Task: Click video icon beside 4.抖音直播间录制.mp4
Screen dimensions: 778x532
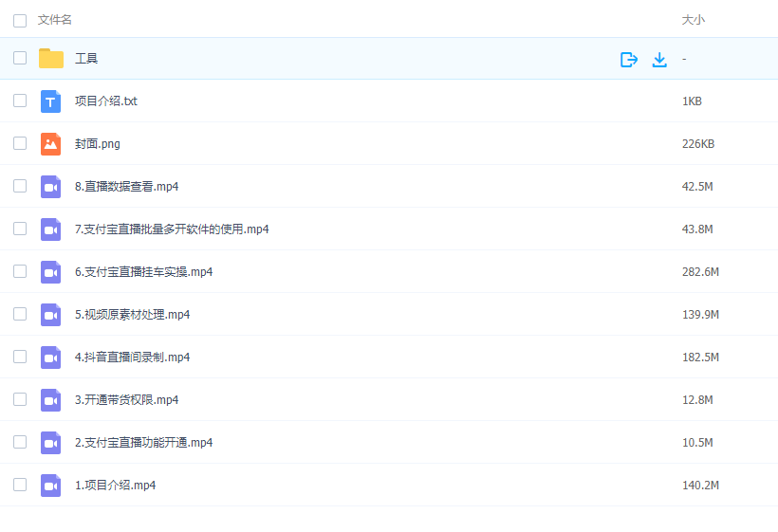Action: point(51,358)
